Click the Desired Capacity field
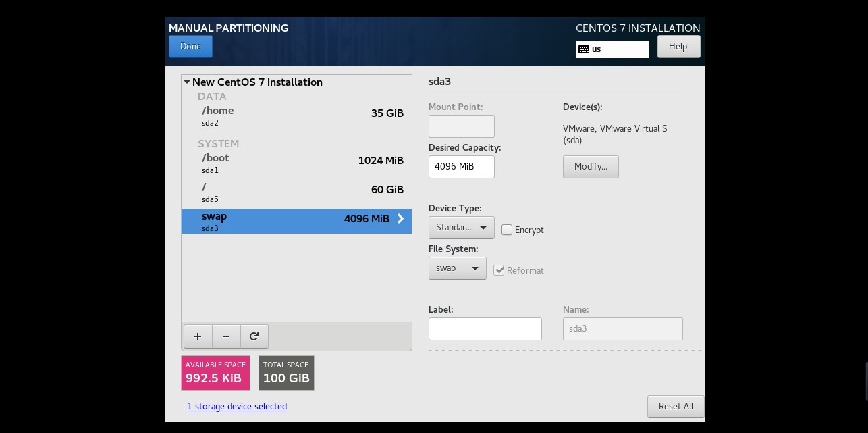Viewport: 868px width, 433px height. tap(462, 167)
